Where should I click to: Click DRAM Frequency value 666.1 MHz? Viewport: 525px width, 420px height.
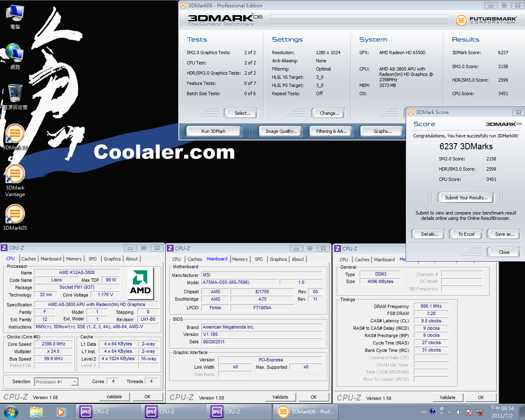coord(431,306)
